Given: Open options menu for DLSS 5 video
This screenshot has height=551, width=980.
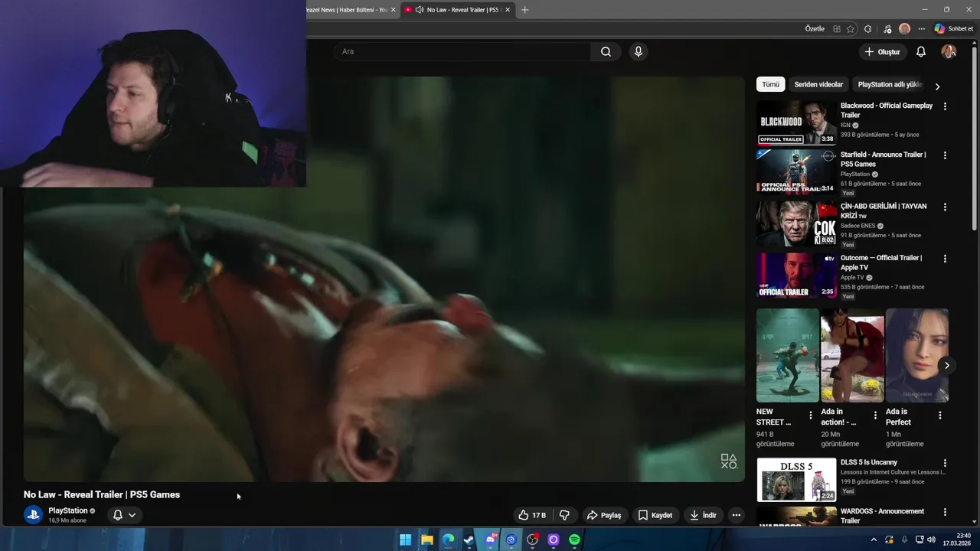Looking at the screenshot, I should 945,463.
